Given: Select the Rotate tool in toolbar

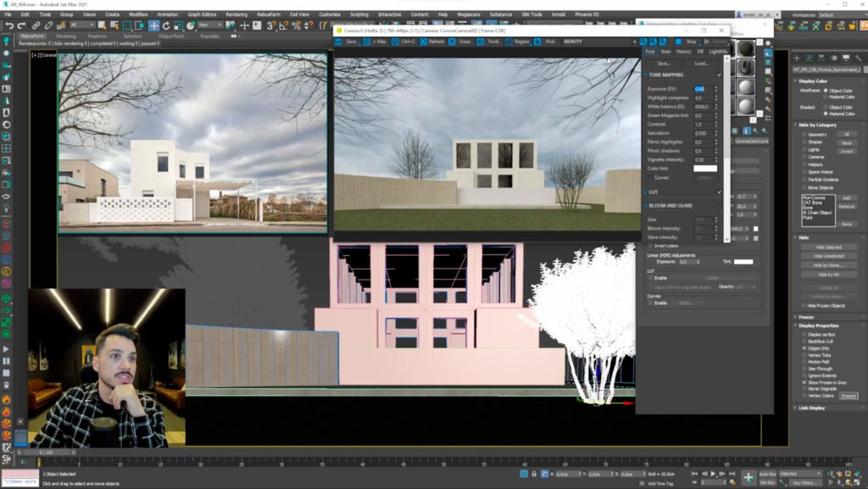Looking at the screenshot, I should click(166, 26).
